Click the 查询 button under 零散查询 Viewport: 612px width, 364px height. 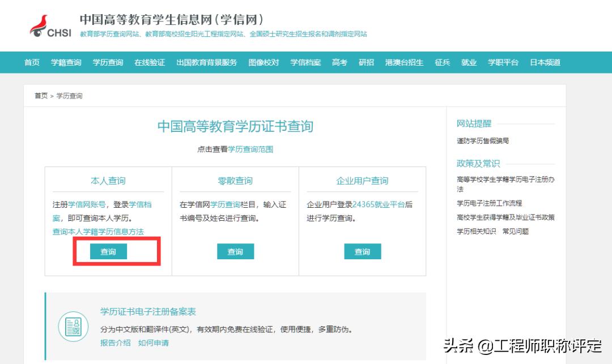(235, 251)
